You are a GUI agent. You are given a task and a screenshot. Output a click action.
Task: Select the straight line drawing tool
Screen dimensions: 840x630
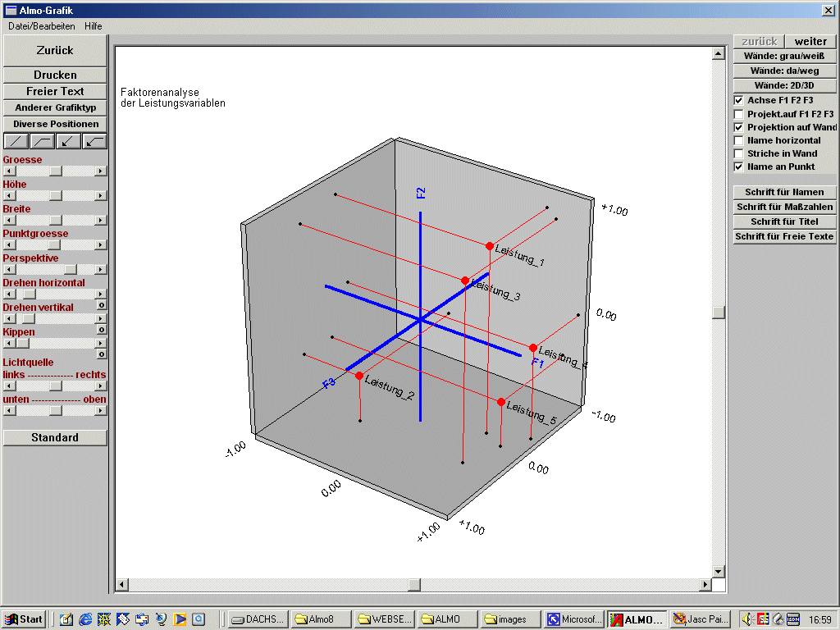point(16,141)
